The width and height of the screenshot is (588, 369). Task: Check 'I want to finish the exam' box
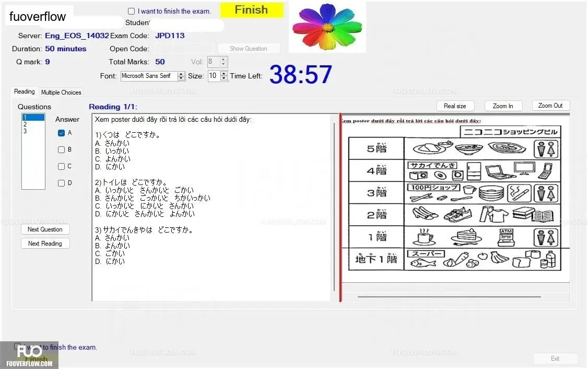131,11
